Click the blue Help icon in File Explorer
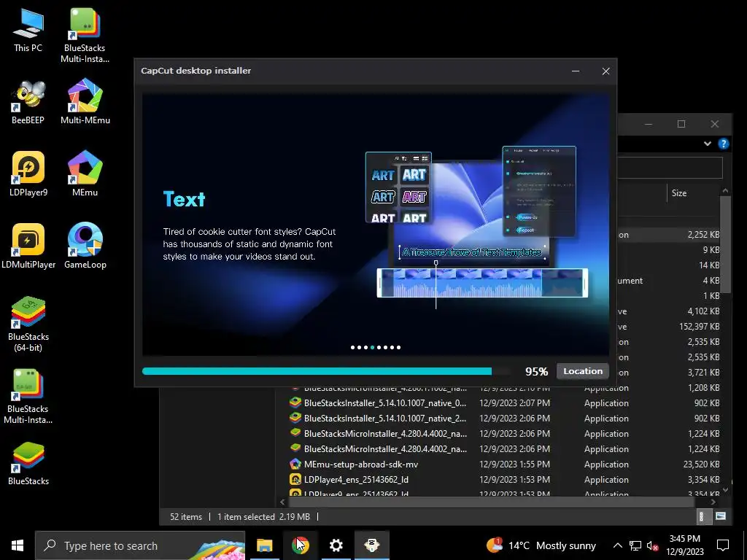This screenshot has width=747, height=560. [x=723, y=144]
